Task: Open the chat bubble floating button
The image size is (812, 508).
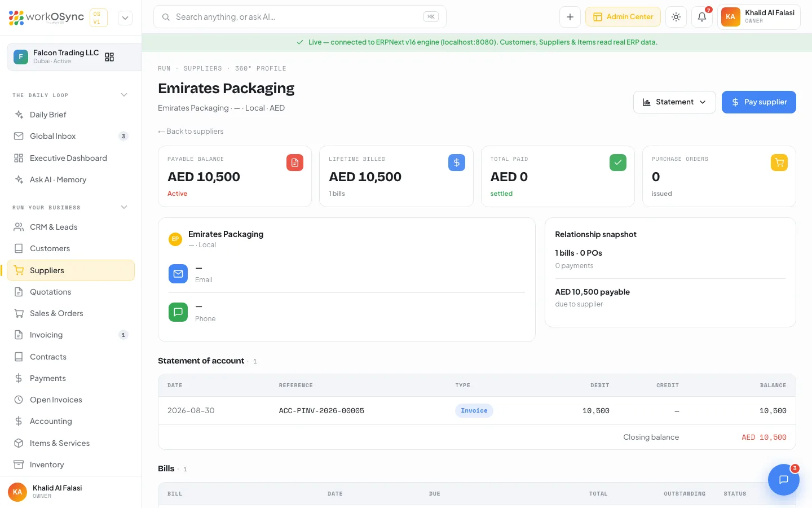Action: click(x=783, y=480)
